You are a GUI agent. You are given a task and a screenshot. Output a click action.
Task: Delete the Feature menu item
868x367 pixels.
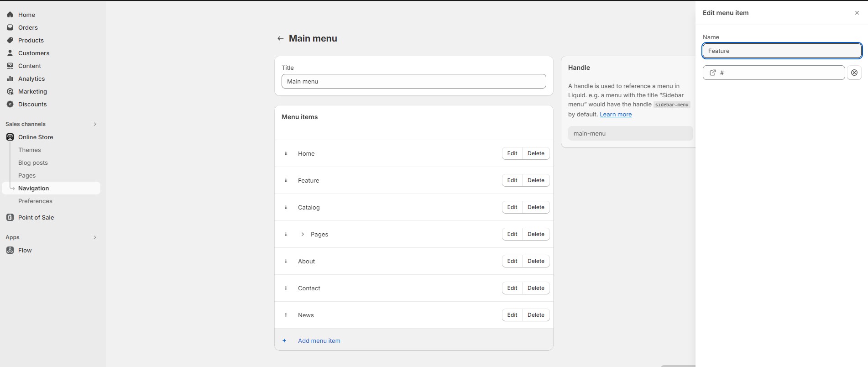(x=536, y=180)
